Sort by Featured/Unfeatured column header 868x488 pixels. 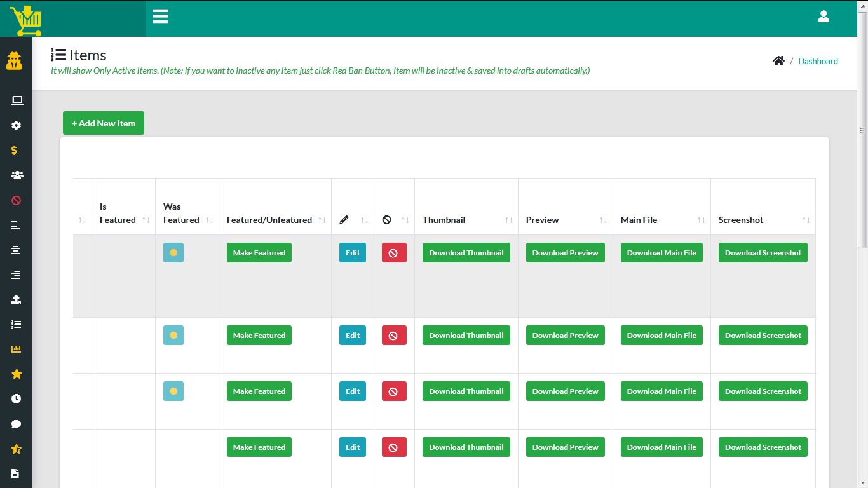(275, 220)
